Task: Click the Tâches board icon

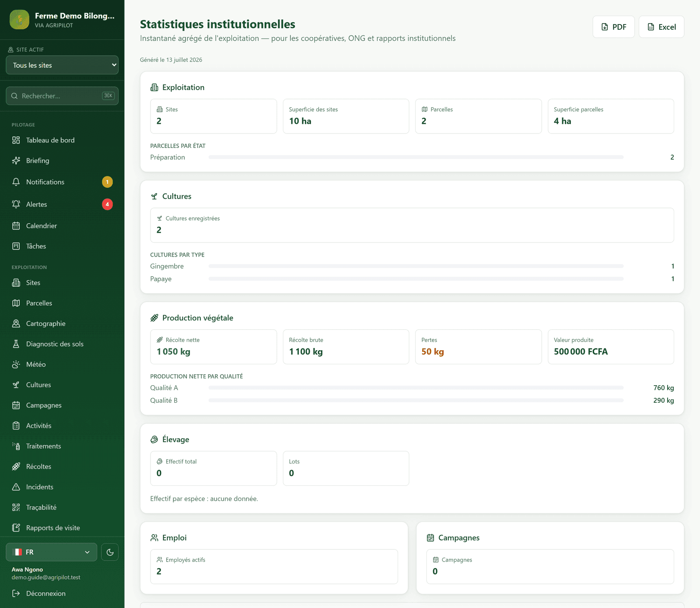Action: coord(16,246)
